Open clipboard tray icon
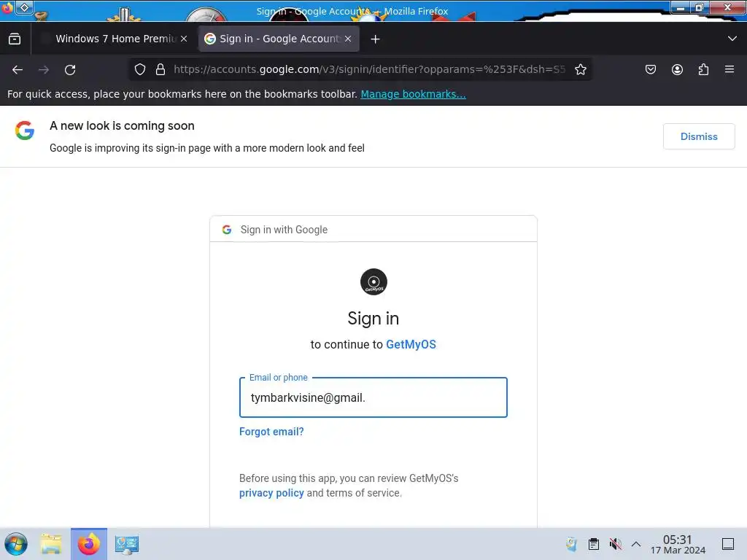 coord(594,544)
